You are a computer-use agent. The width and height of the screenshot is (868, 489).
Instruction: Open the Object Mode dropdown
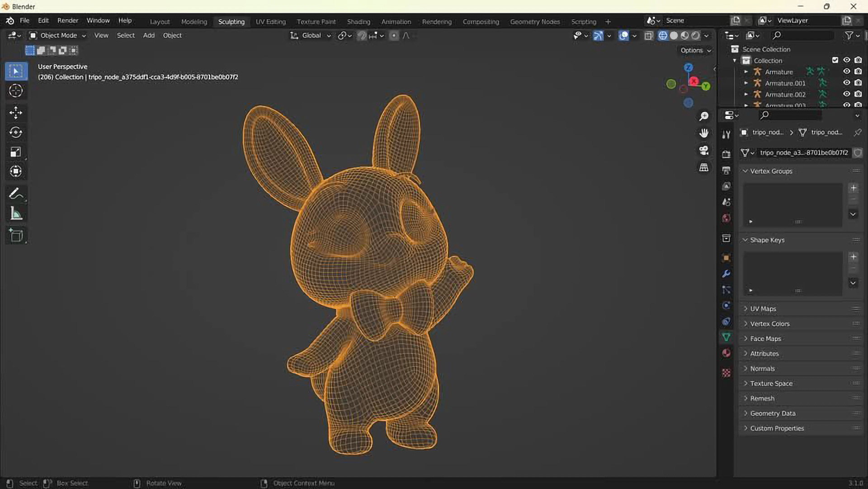pos(57,35)
